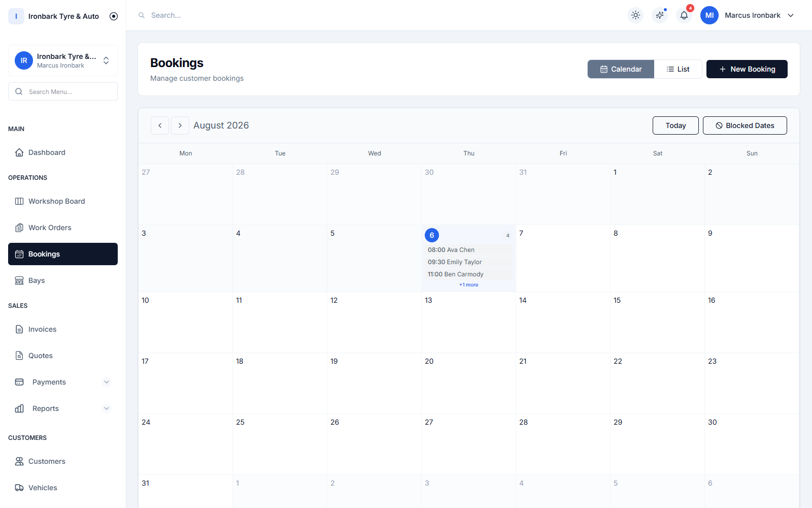Open the Customers people icon
The width and height of the screenshot is (812, 508).
(19, 461)
